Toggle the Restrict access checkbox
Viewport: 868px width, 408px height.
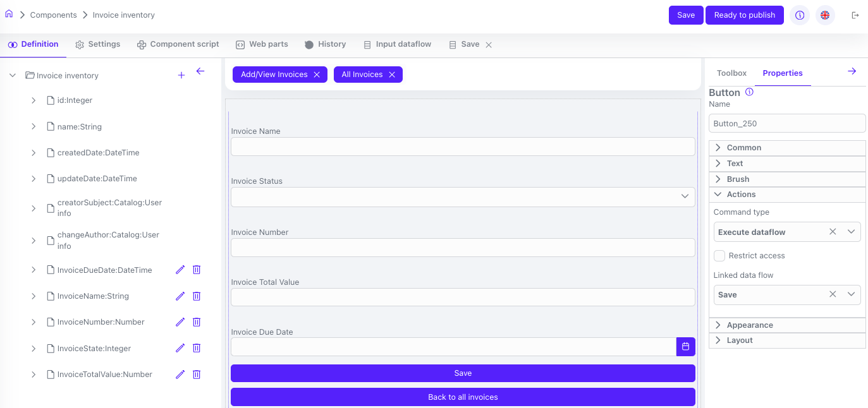coord(719,256)
